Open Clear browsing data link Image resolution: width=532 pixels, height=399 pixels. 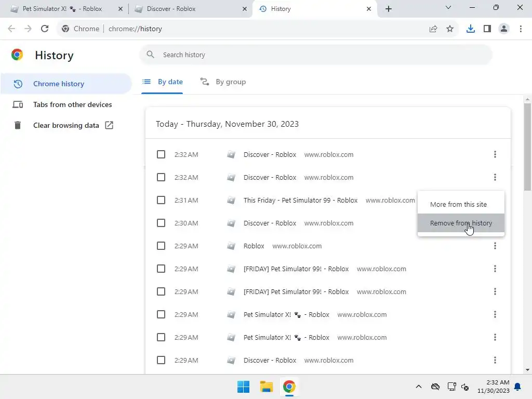pyautogui.click(x=66, y=125)
